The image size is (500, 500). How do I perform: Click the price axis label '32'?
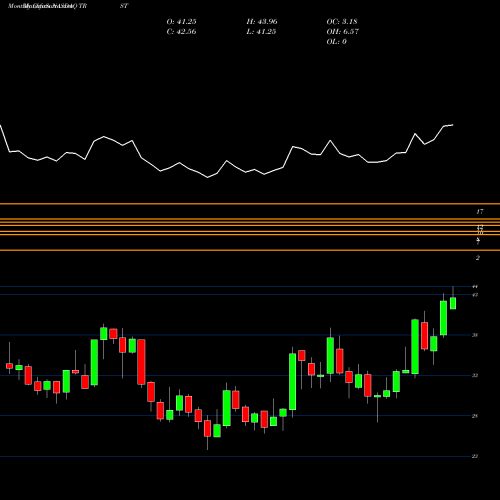click(x=475, y=375)
